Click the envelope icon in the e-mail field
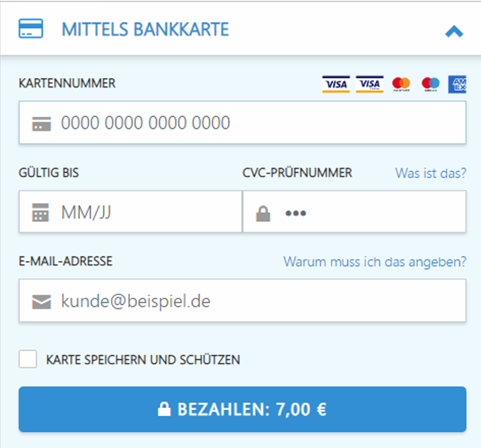 [x=41, y=302]
